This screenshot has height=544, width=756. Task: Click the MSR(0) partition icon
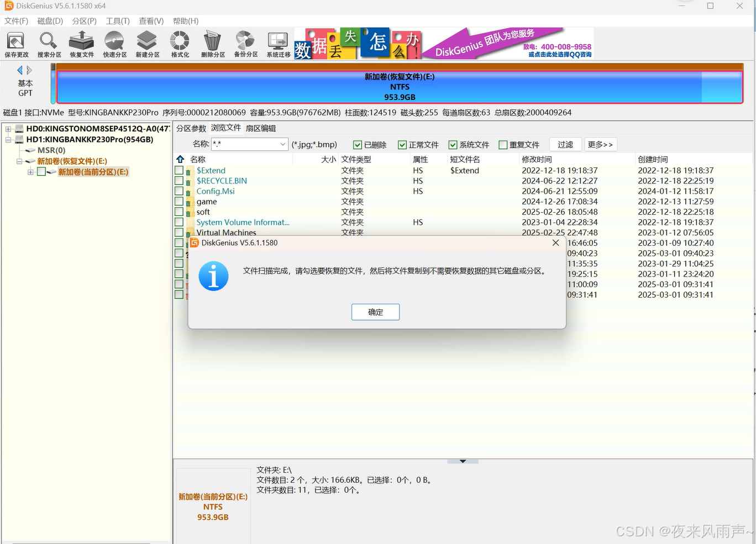(30, 150)
